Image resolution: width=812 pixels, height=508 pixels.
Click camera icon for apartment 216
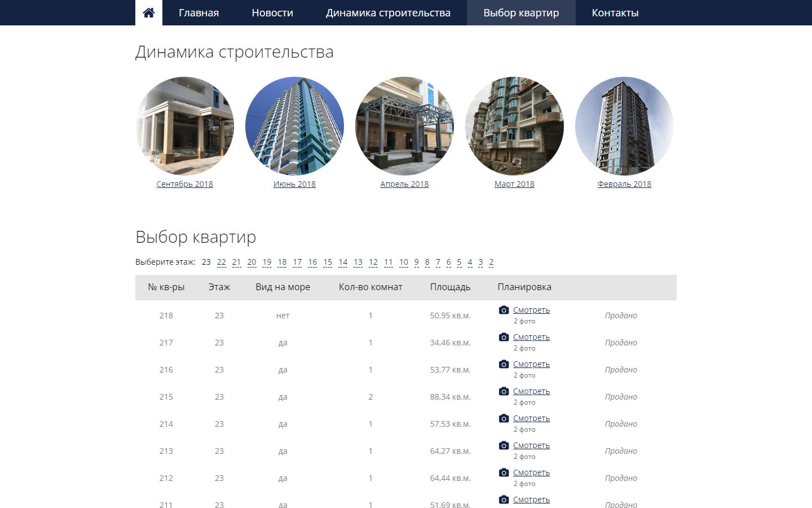504,364
